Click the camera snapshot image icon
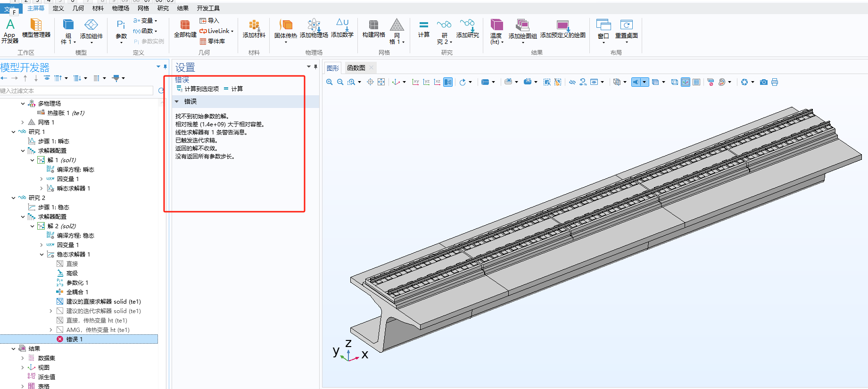The height and width of the screenshot is (389, 868). pyautogui.click(x=763, y=82)
